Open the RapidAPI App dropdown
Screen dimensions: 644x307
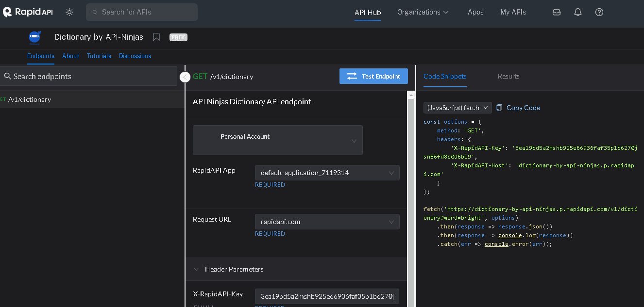327,173
